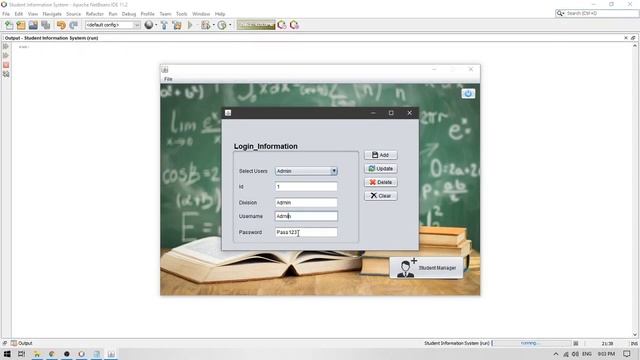Click the Password text field
Screen dimensions: 640x360
pos(306,232)
